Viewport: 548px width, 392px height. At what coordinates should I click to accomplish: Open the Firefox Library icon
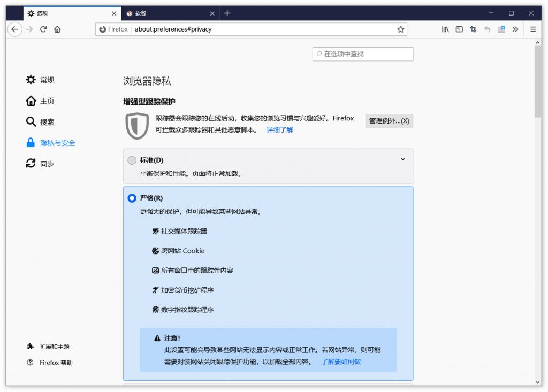pyautogui.click(x=445, y=29)
